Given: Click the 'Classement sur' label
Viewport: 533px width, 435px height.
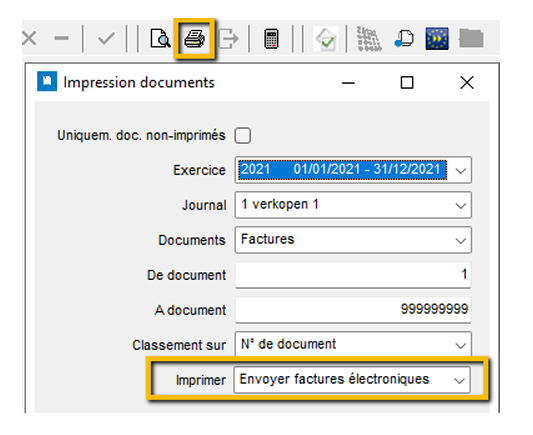Looking at the screenshot, I should (x=179, y=345).
